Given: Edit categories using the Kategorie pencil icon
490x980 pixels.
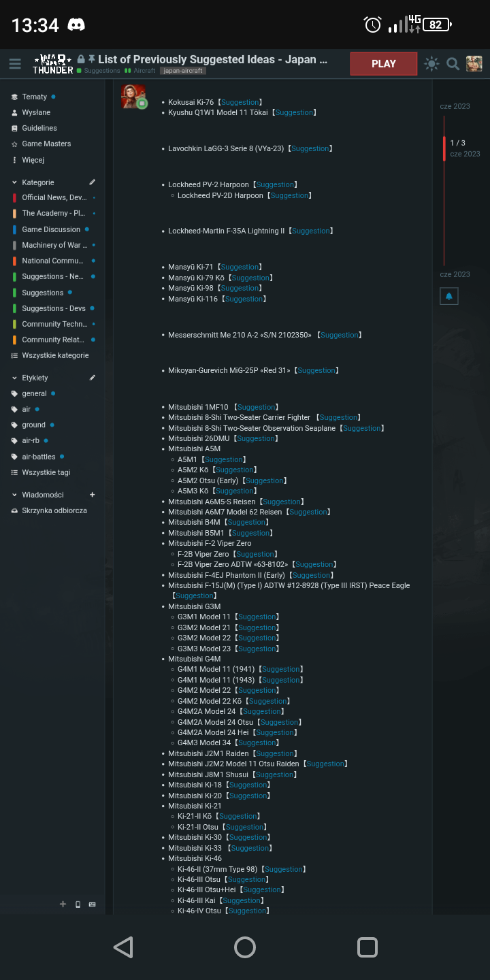Looking at the screenshot, I should click(93, 182).
